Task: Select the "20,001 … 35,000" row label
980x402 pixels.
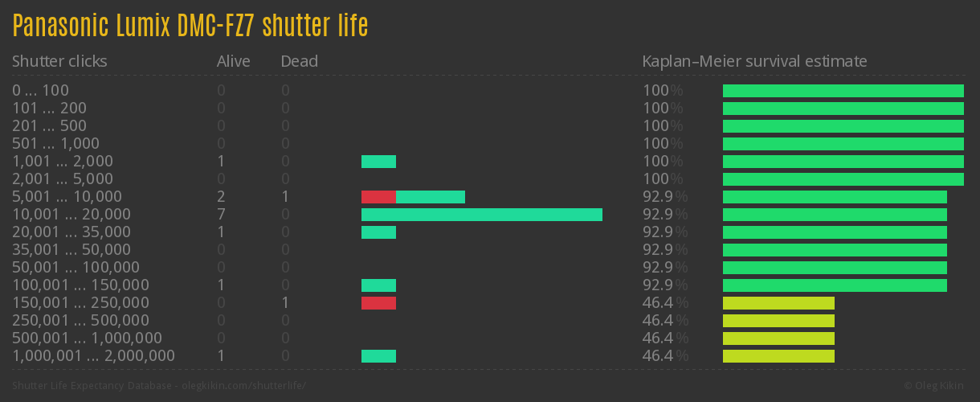Action: point(71,232)
